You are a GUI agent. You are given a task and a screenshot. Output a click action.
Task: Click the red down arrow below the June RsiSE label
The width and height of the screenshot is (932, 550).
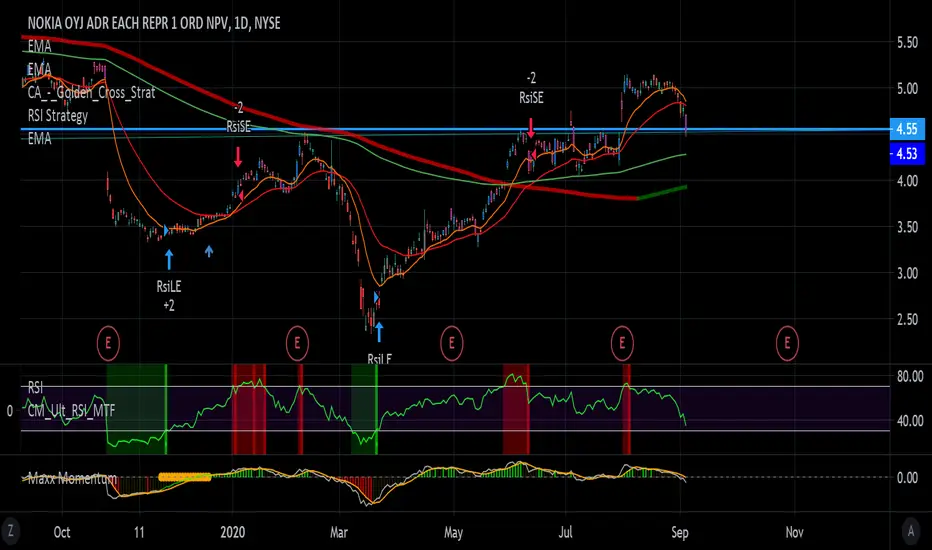click(x=531, y=128)
